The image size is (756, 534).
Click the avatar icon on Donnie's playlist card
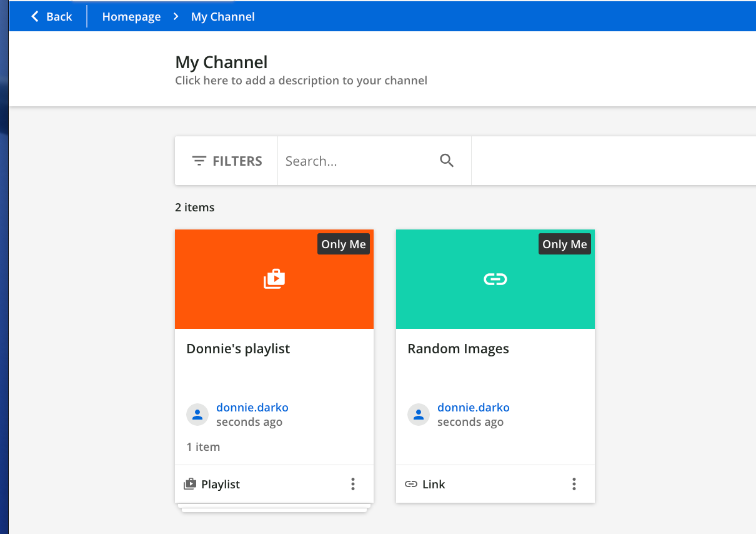coord(197,415)
